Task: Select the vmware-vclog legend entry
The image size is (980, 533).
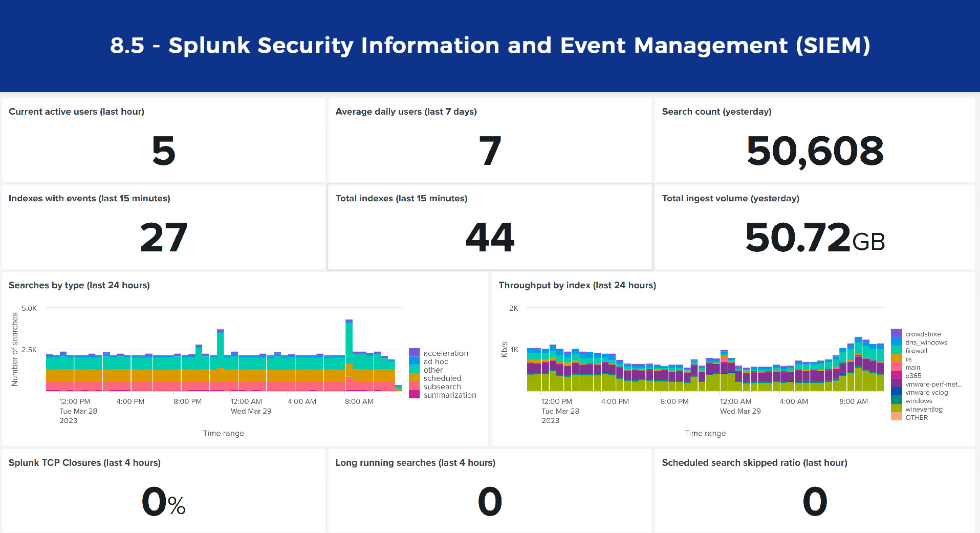Action: [926, 393]
